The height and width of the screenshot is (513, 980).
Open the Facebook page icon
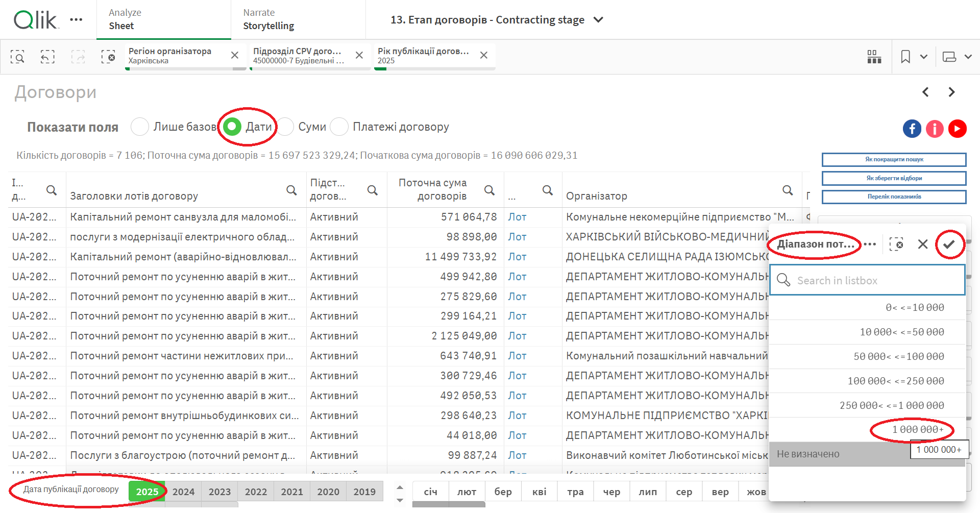(x=912, y=129)
